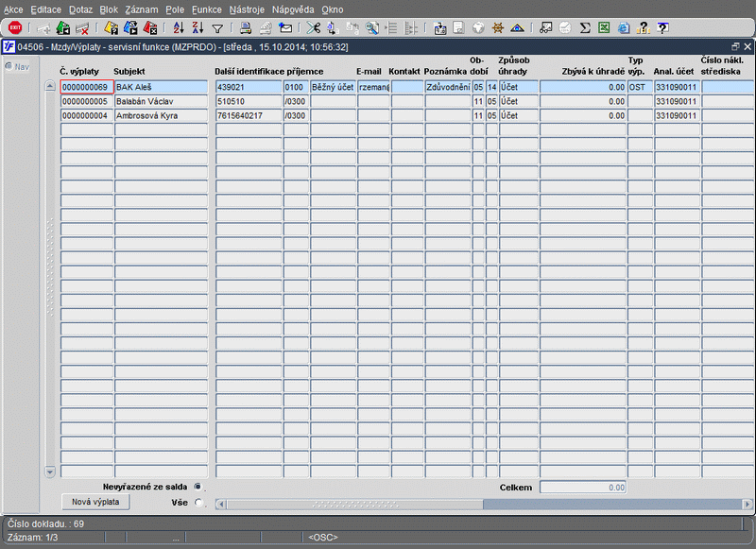The image size is (756, 549).
Task: Click payment number field 0000000069
Action: (x=87, y=87)
